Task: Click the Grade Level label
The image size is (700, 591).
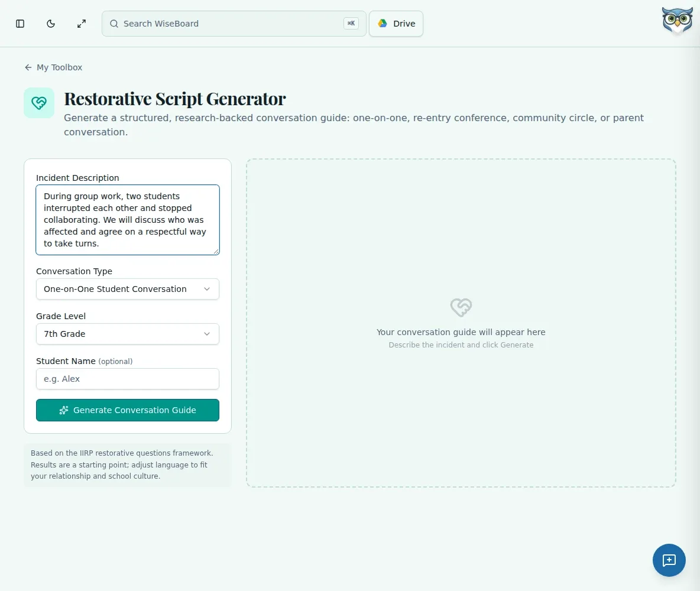Action: (61, 316)
